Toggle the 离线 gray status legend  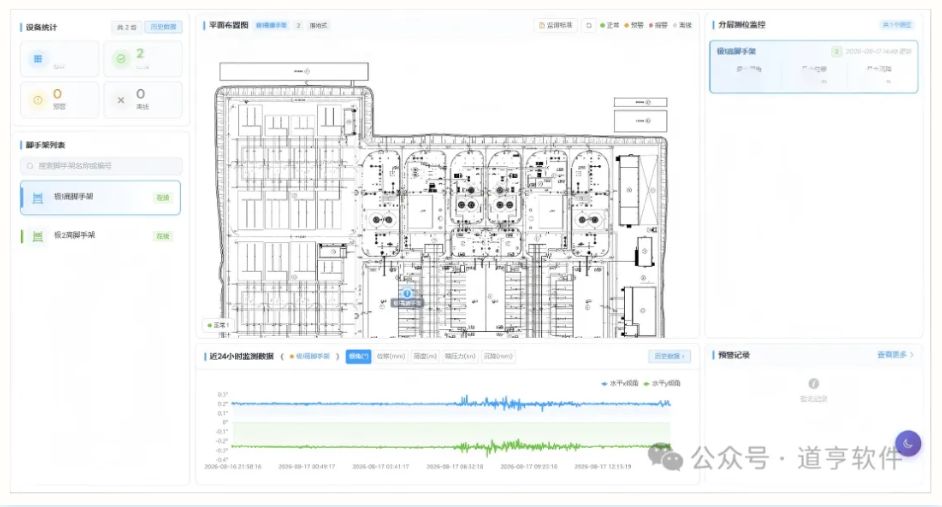[x=682, y=25]
